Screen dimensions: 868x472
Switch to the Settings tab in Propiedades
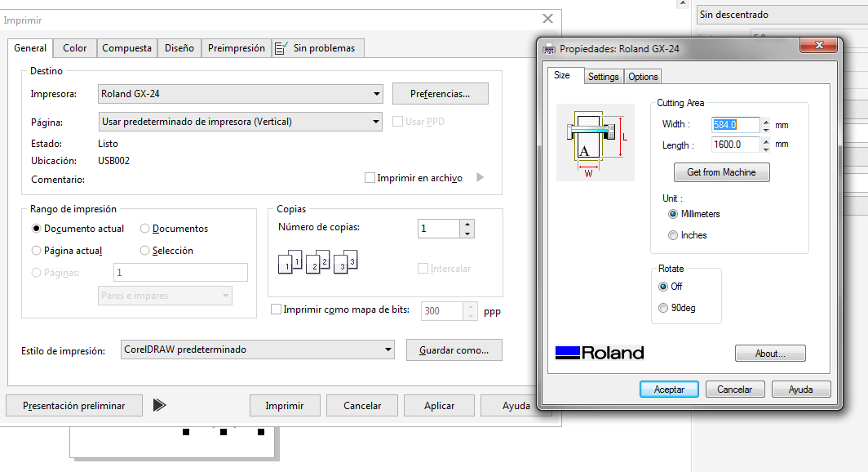point(604,77)
